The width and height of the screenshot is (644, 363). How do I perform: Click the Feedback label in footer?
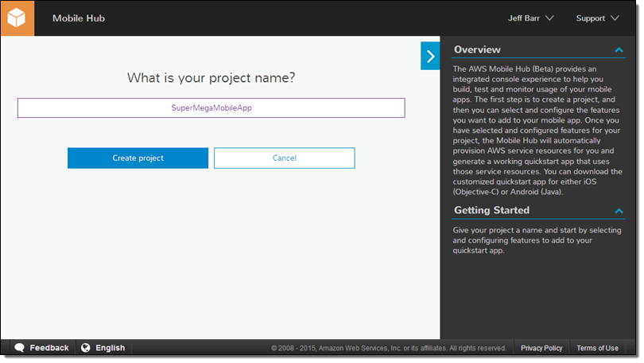[49, 348]
